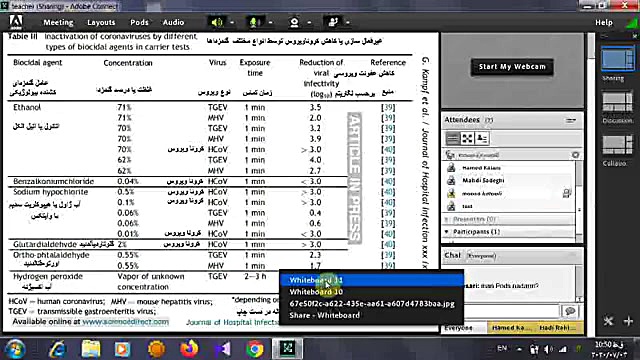Click the Ethanol cell in the table
This screenshot has height=360, width=640.
pos(27,107)
